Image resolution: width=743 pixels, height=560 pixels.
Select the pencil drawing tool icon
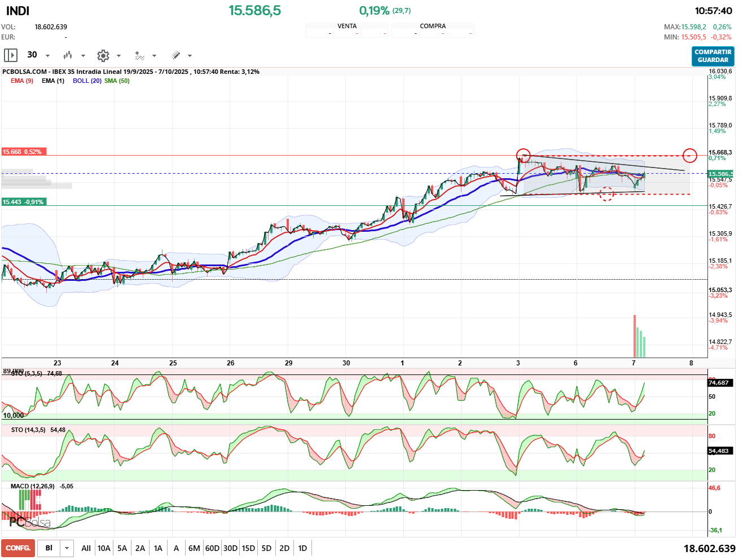click(175, 55)
